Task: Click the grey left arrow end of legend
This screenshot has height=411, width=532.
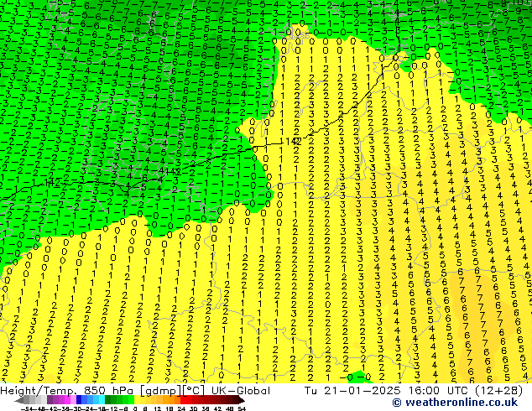Action: [19, 400]
